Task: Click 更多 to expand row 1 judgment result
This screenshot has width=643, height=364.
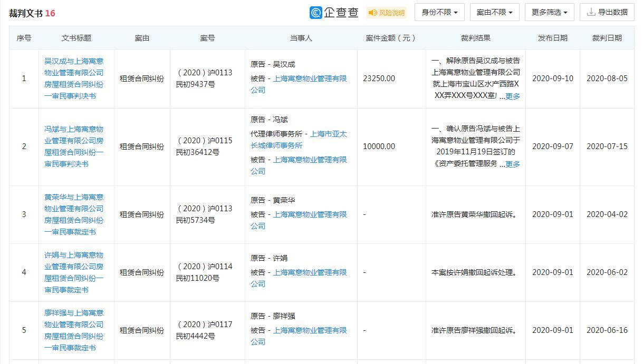Action: click(x=513, y=96)
